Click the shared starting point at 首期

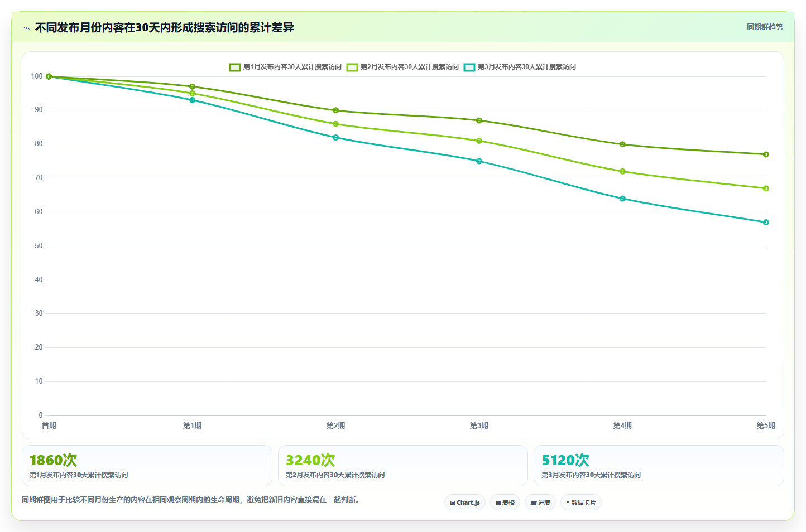click(49, 76)
